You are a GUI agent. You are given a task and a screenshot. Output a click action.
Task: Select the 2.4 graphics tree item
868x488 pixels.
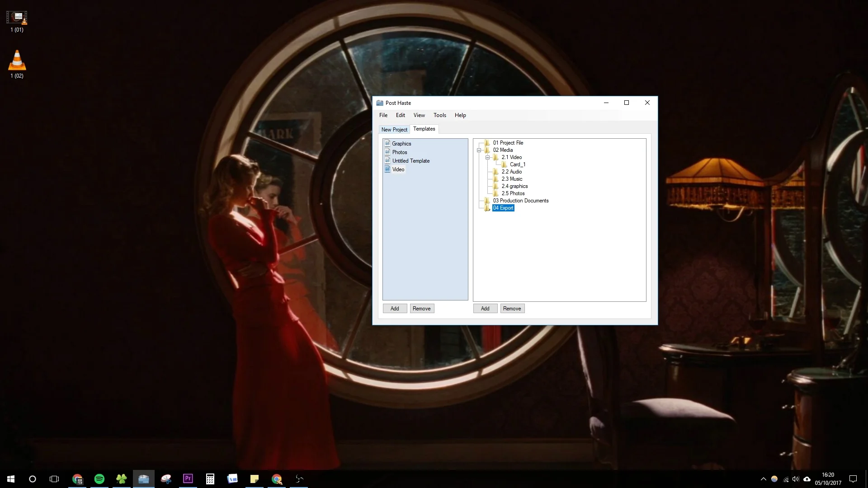[514, 186]
